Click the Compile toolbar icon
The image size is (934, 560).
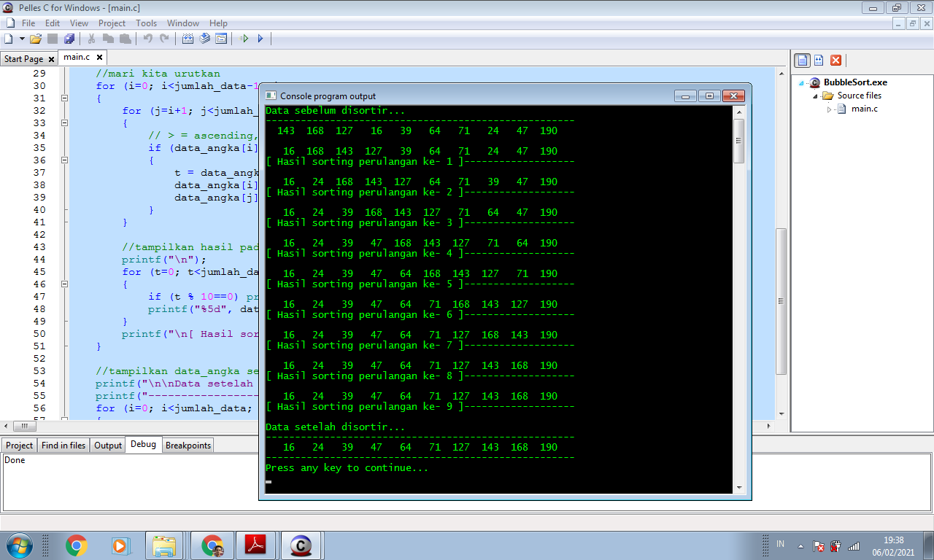click(188, 39)
